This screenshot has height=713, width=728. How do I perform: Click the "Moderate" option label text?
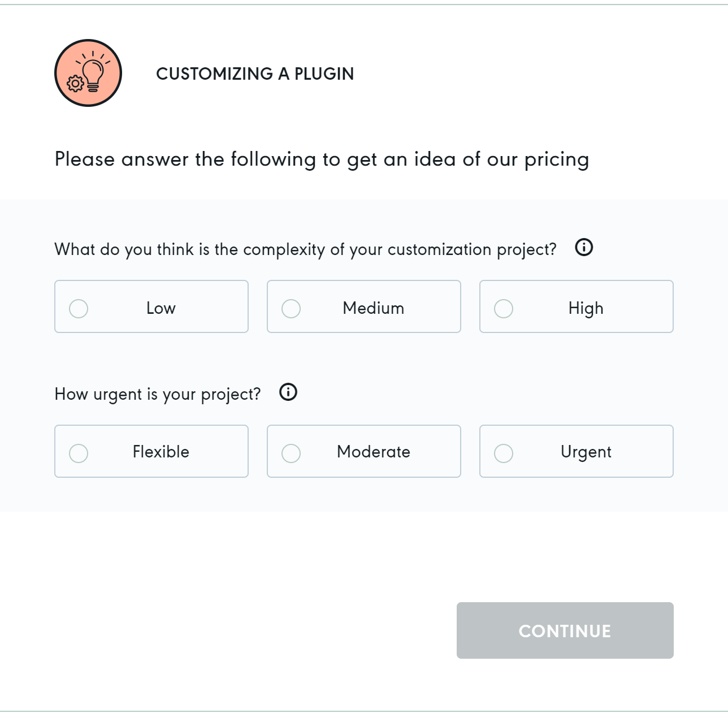tap(374, 452)
